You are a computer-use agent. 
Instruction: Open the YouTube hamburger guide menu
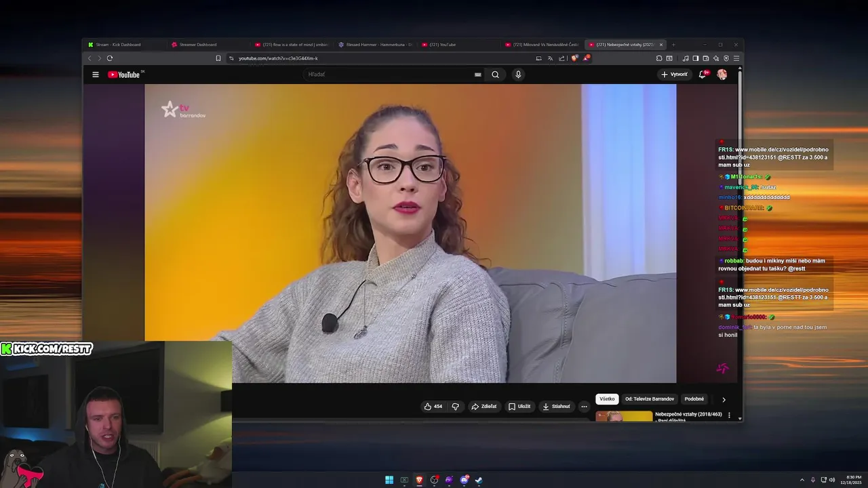pos(96,75)
